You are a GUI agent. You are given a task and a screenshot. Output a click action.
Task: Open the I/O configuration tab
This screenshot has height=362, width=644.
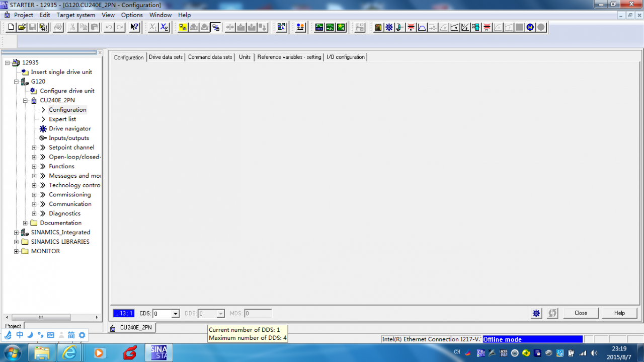click(346, 57)
